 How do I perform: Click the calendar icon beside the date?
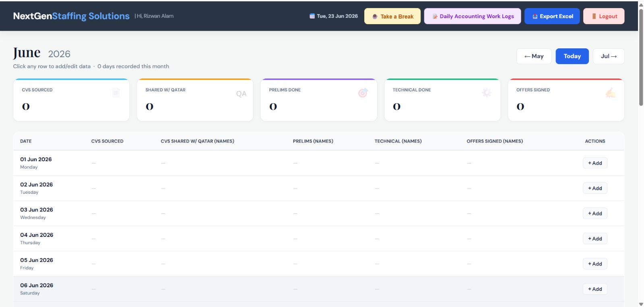pyautogui.click(x=312, y=16)
